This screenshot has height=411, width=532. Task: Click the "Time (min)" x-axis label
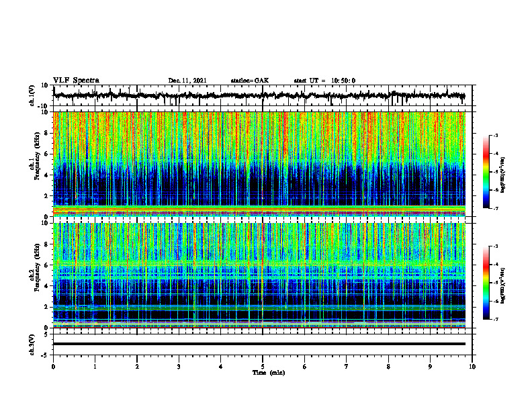coord(269,373)
